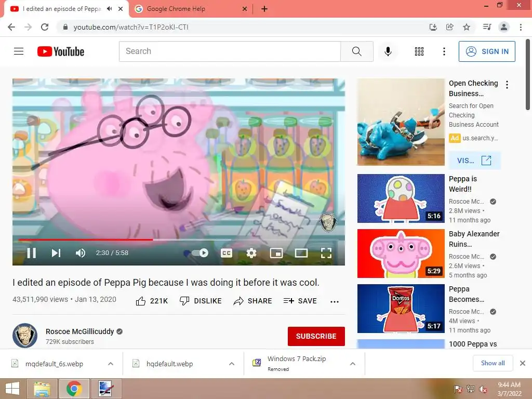
Task: Click the install app icon in address bar
Action: coord(433,27)
